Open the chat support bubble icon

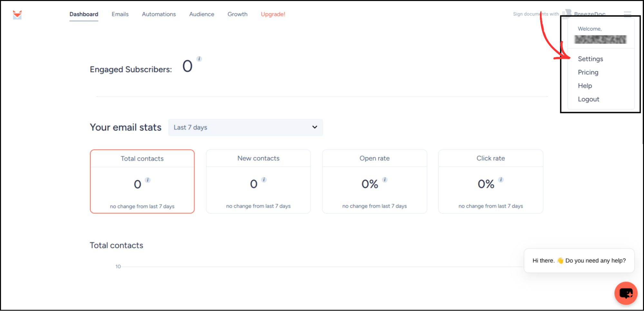coord(625,293)
